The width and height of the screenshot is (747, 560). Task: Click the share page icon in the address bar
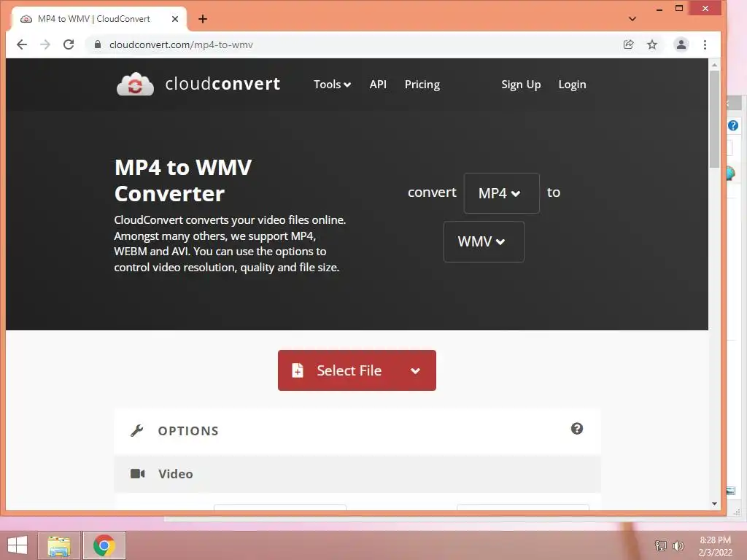(628, 44)
